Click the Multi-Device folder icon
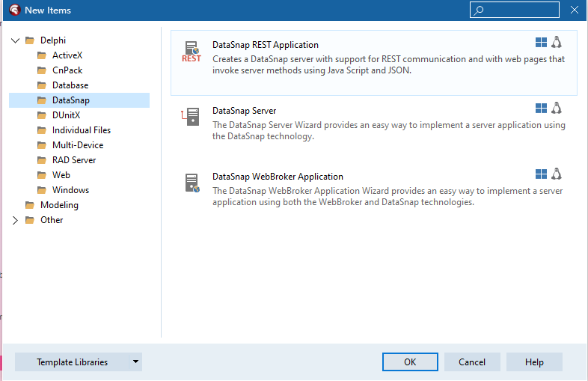Viewport: 588px width, 381px height. pos(42,145)
